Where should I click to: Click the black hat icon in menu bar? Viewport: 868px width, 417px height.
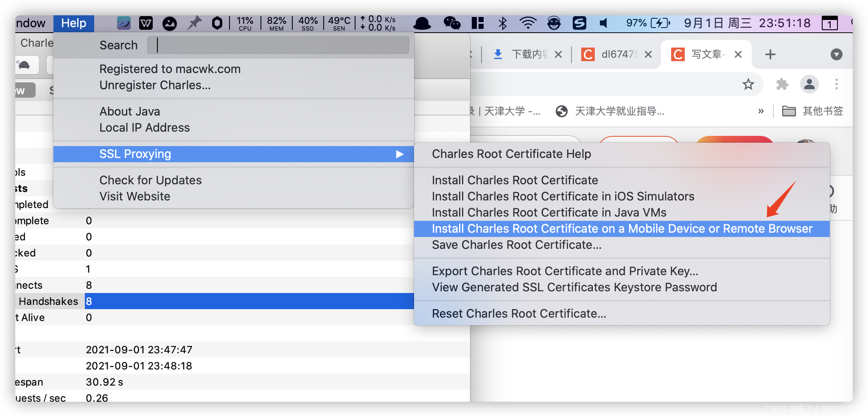[x=422, y=23]
